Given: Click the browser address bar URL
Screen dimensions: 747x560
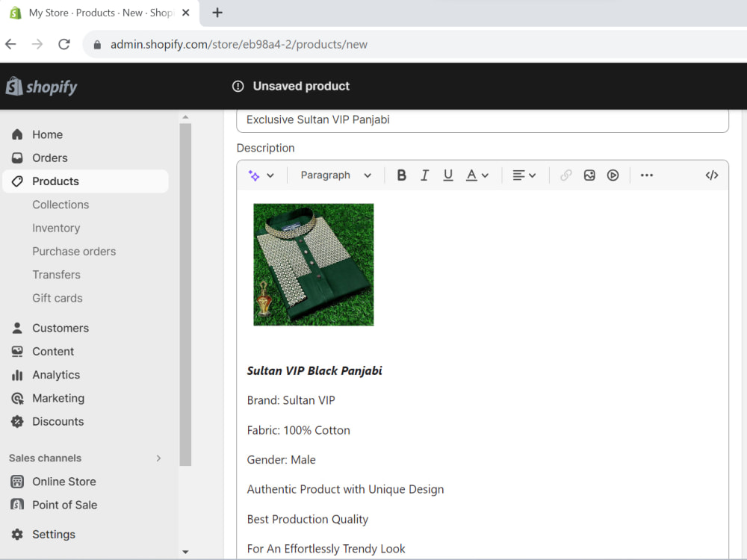Looking at the screenshot, I should pyautogui.click(x=239, y=44).
